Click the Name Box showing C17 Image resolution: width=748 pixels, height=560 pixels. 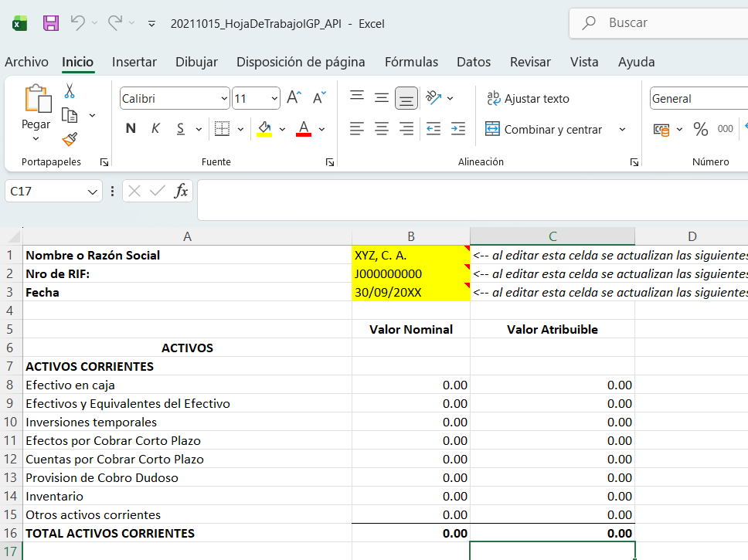[x=45, y=191]
